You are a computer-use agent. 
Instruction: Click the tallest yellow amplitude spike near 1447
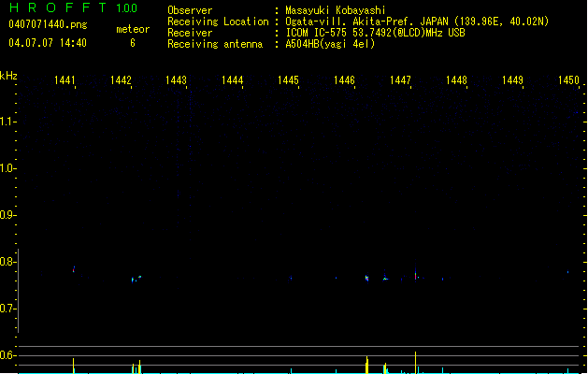(x=415, y=363)
